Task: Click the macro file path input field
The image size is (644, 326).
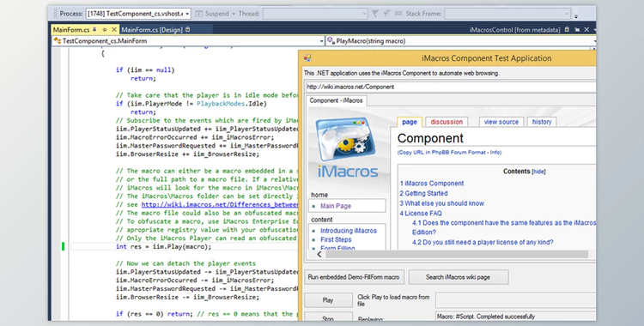Action: click(515, 300)
